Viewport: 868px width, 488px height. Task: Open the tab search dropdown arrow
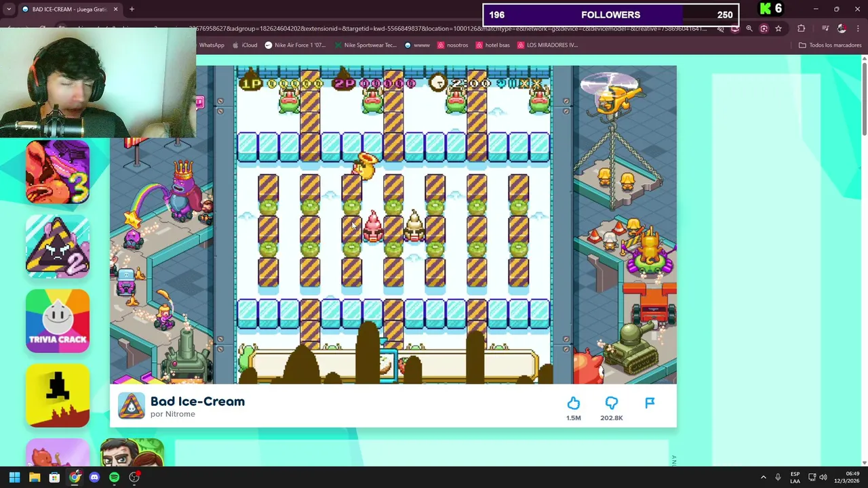tap(9, 9)
